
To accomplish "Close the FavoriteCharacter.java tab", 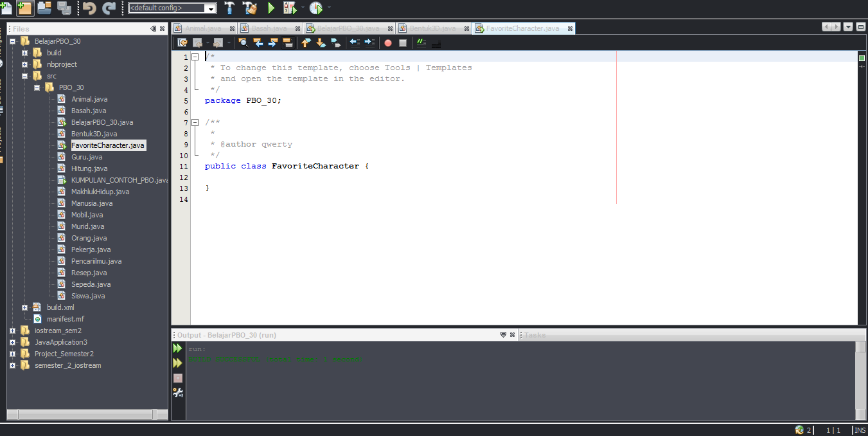I will point(569,28).
